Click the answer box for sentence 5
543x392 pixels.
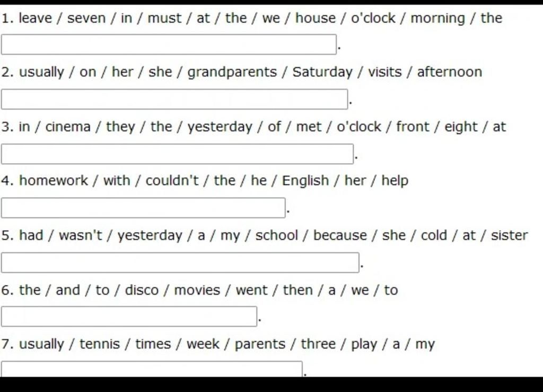pos(180,263)
